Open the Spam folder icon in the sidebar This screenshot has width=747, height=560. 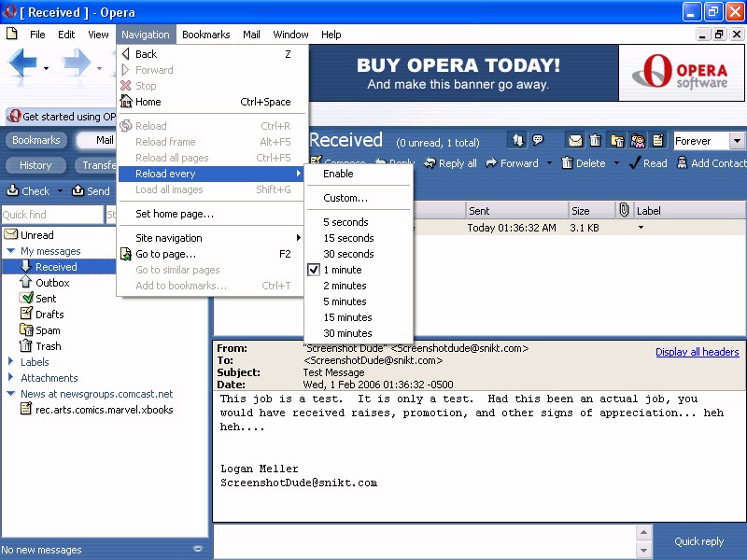(x=27, y=330)
